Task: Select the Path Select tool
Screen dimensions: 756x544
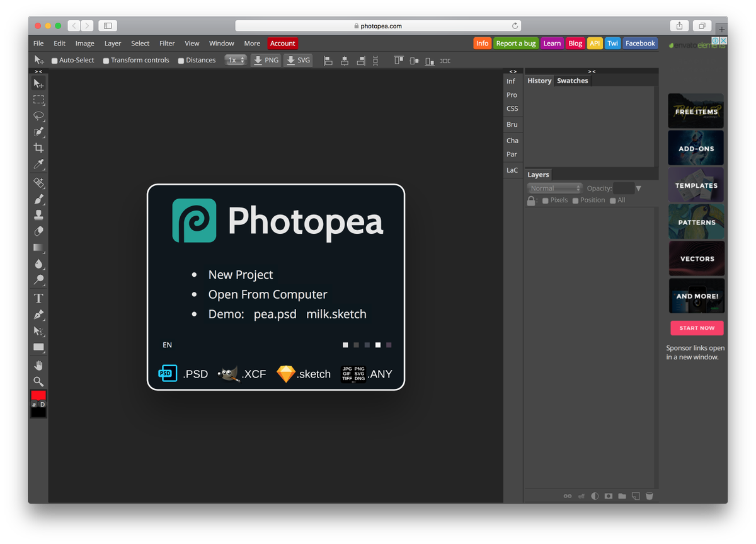Action: coord(39,330)
